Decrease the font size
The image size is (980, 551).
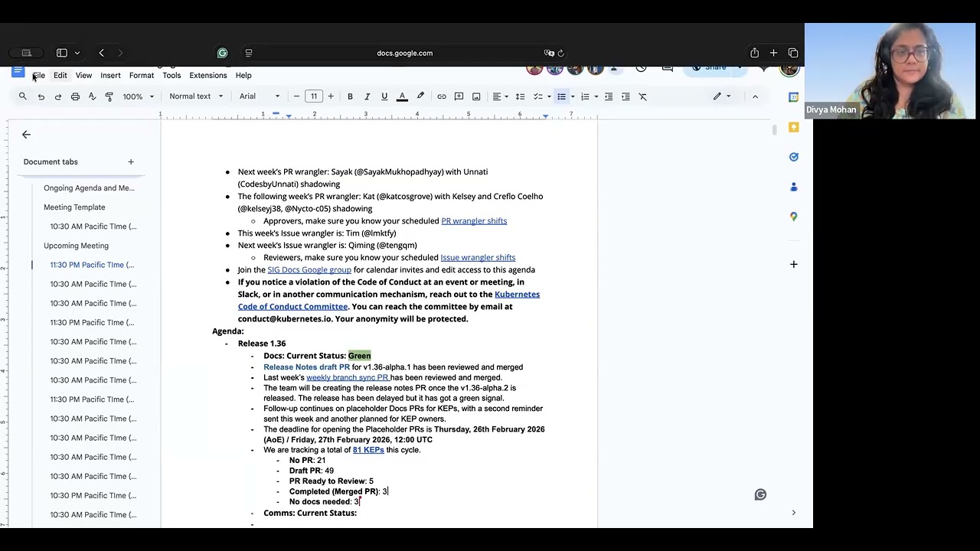[296, 96]
